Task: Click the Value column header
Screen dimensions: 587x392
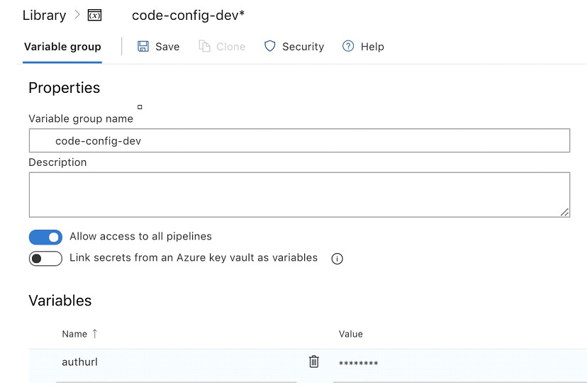Action: coord(350,334)
